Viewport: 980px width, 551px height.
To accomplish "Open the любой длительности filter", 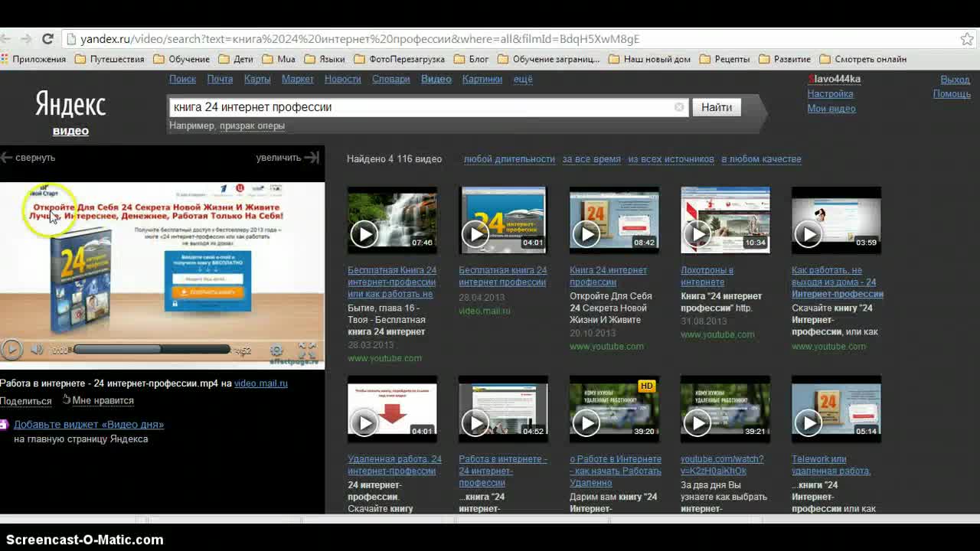I will tap(509, 159).
